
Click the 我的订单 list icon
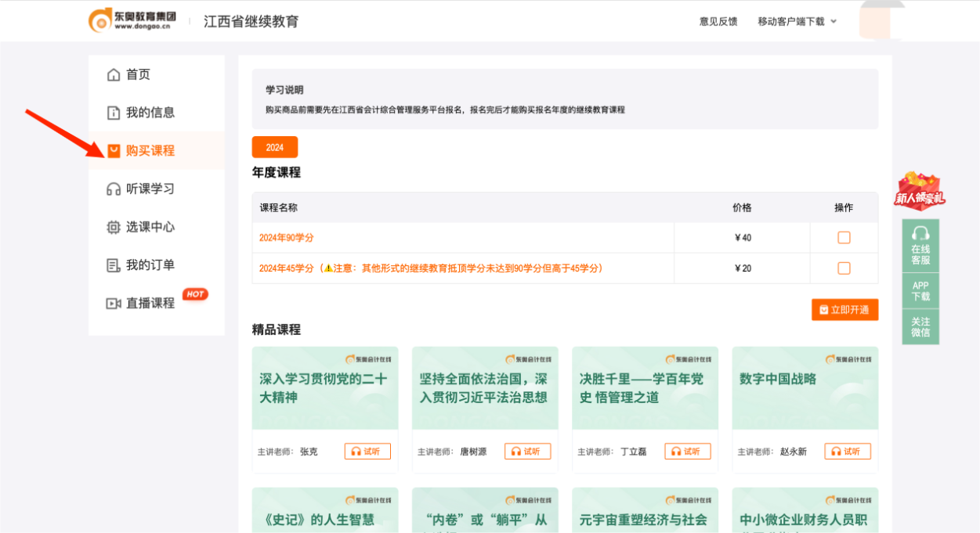click(x=114, y=265)
